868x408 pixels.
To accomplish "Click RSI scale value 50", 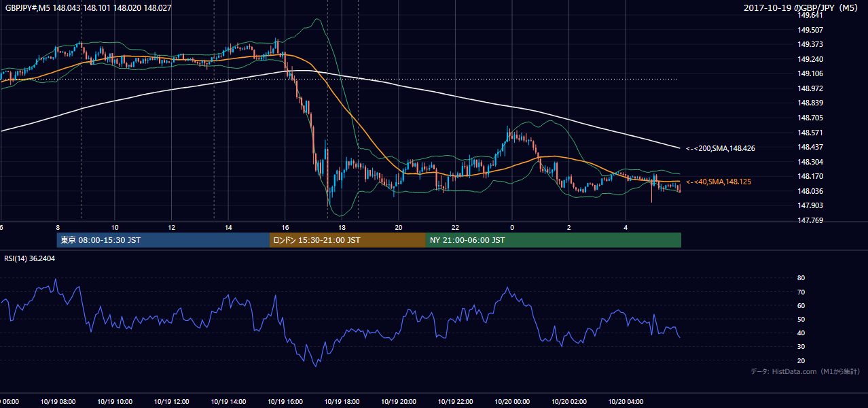I will (x=801, y=319).
